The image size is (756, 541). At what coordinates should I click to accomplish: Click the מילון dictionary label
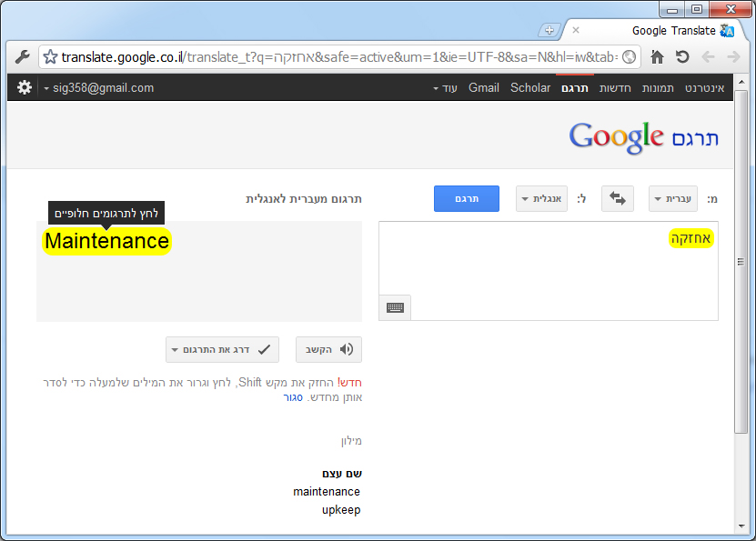pyautogui.click(x=351, y=441)
